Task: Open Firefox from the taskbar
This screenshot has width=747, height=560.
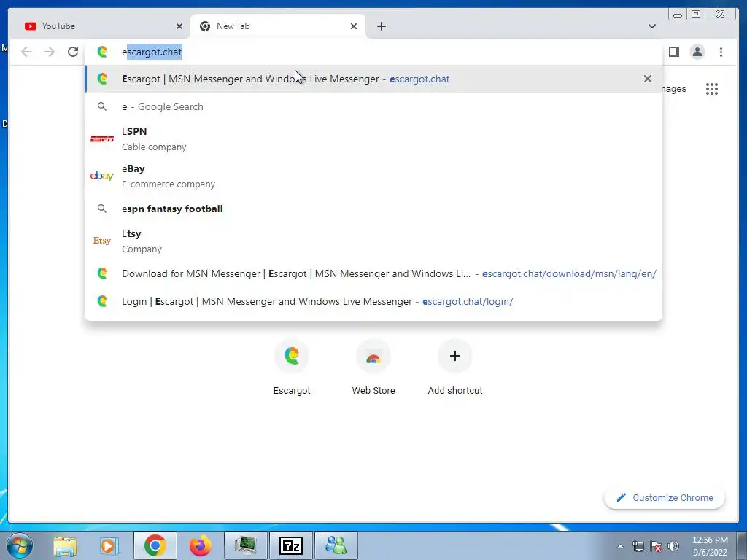Action: tap(200, 545)
